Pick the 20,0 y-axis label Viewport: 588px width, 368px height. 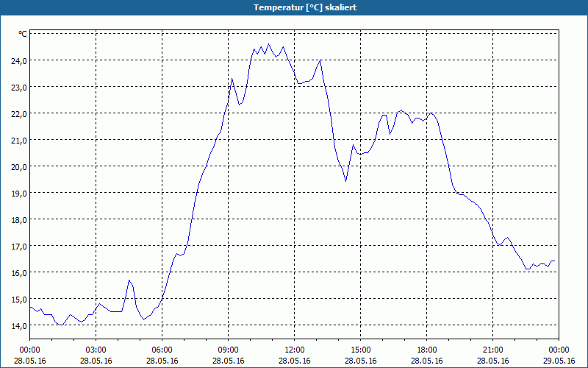pos(19,167)
